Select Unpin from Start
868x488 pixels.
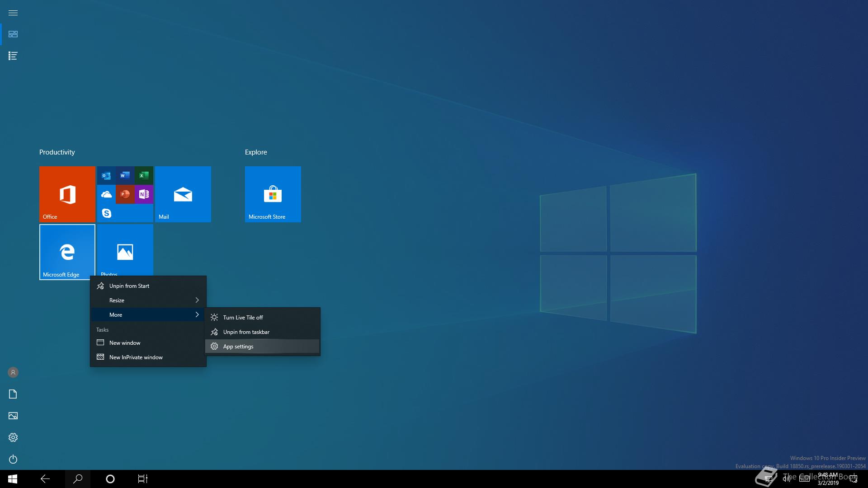click(x=148, y=286)
